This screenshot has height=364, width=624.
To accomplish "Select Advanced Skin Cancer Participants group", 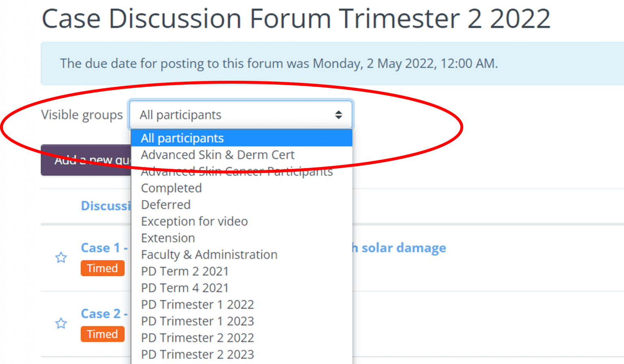I will (x=237, y=171).
